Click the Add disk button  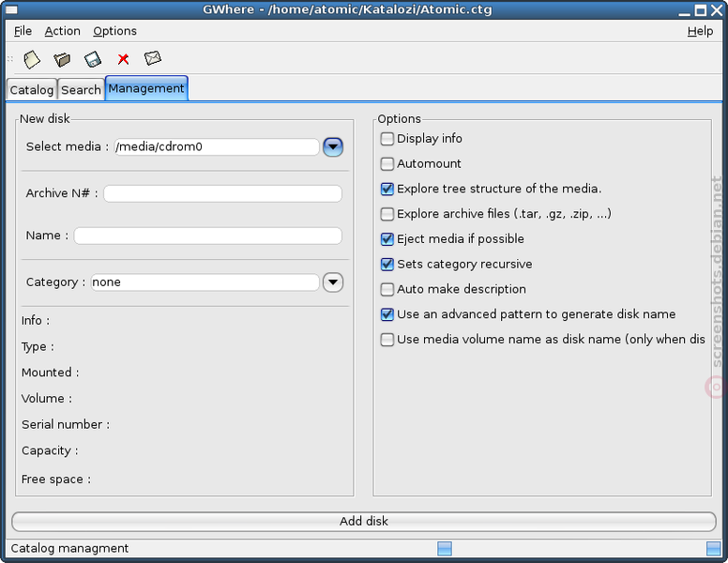tap(364, 522)
